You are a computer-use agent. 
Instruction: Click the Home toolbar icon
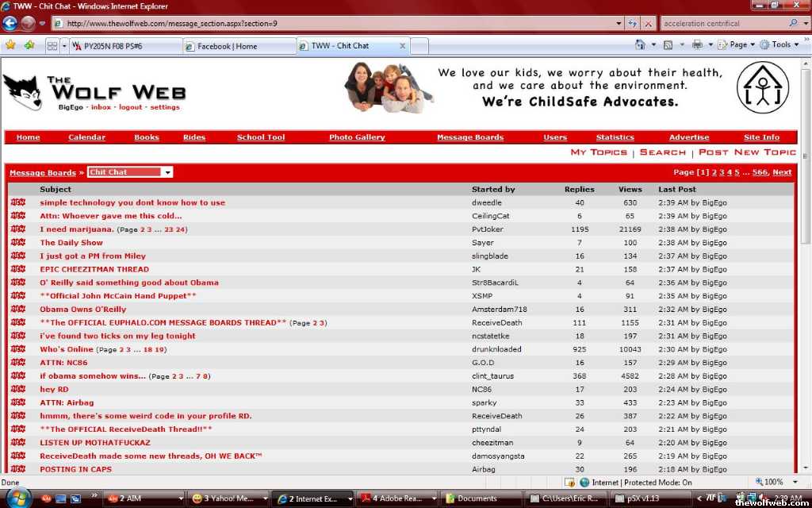pyautogui.click(x=640, y=45)
